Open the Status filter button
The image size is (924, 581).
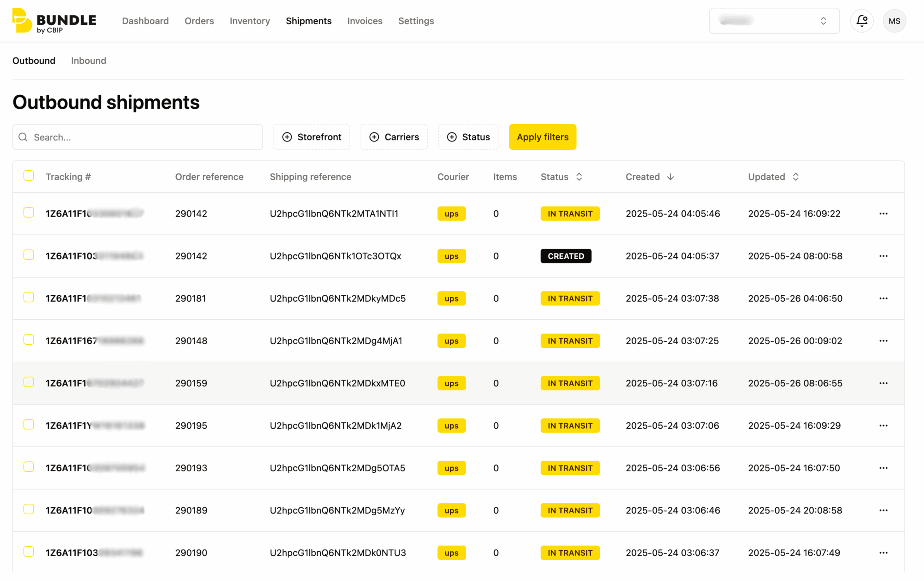point(468,137)
